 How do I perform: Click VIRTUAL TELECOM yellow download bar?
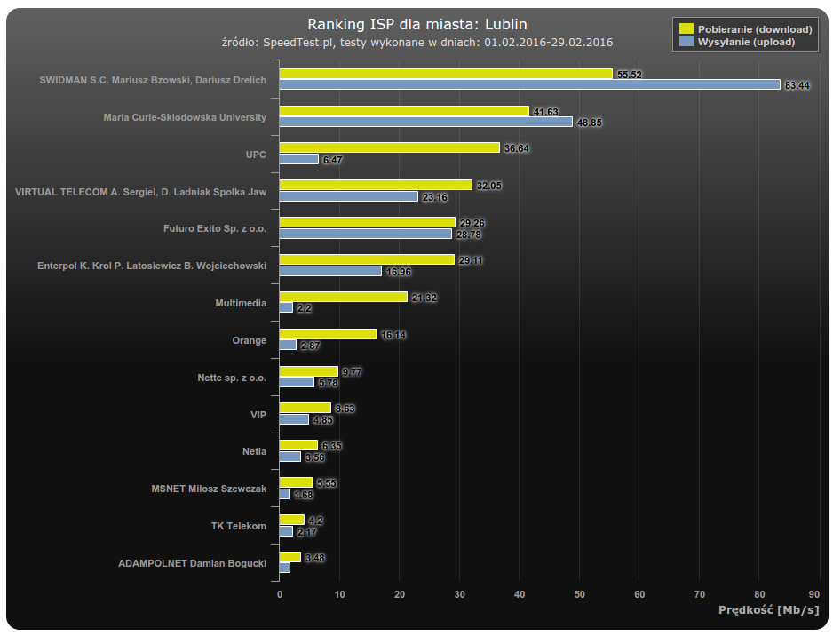click(x=376, y=185)
